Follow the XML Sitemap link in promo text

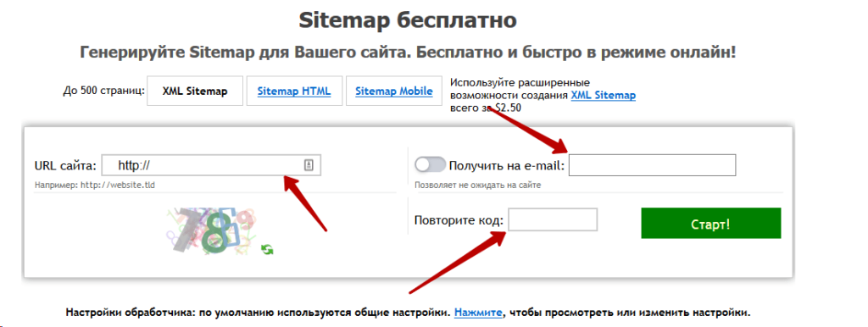[603, 95]
